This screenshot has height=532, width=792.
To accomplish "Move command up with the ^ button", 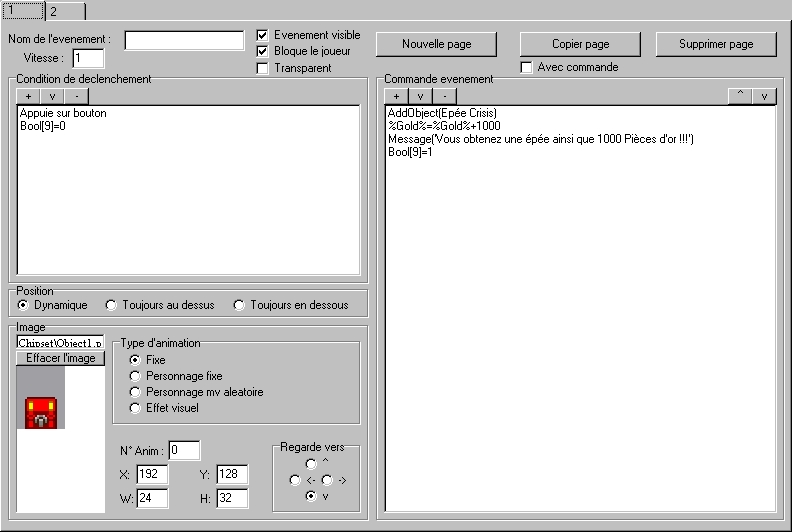I will click(740, 96).
